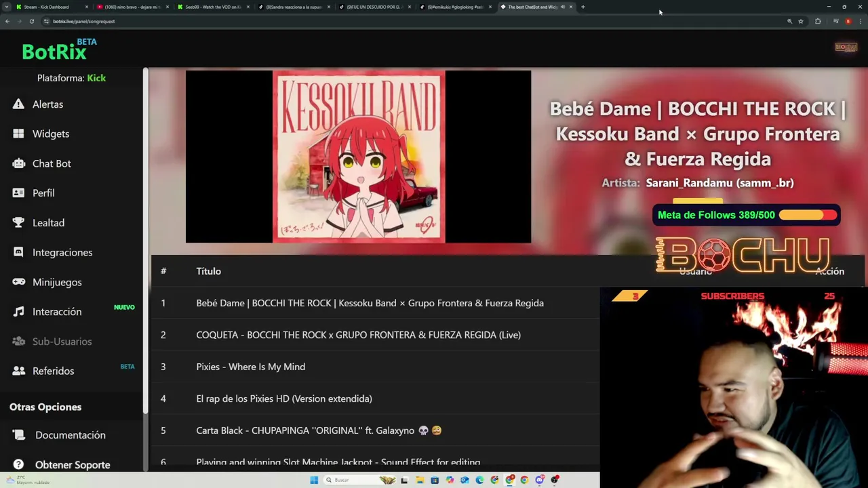
Task: Select song row COQUETA - BOCCHI THE ROCK (Live)
Action: (x=375, y=335)
